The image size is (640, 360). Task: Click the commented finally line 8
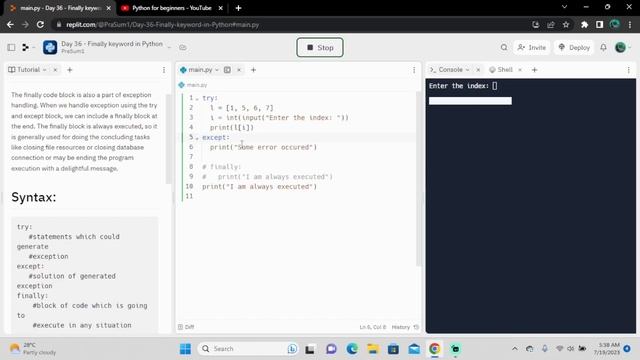(x=221, y=167)
